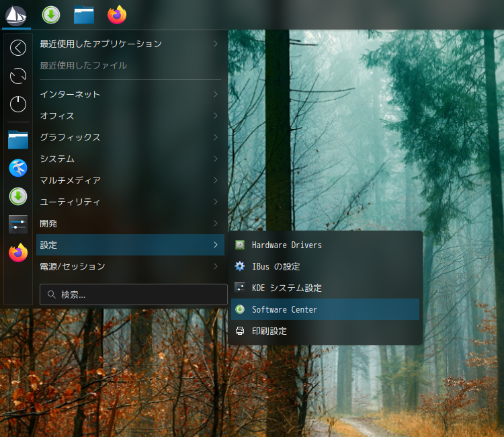
Task: Launch Firefox from menu sidebar
Action: (x=18, y=253)
